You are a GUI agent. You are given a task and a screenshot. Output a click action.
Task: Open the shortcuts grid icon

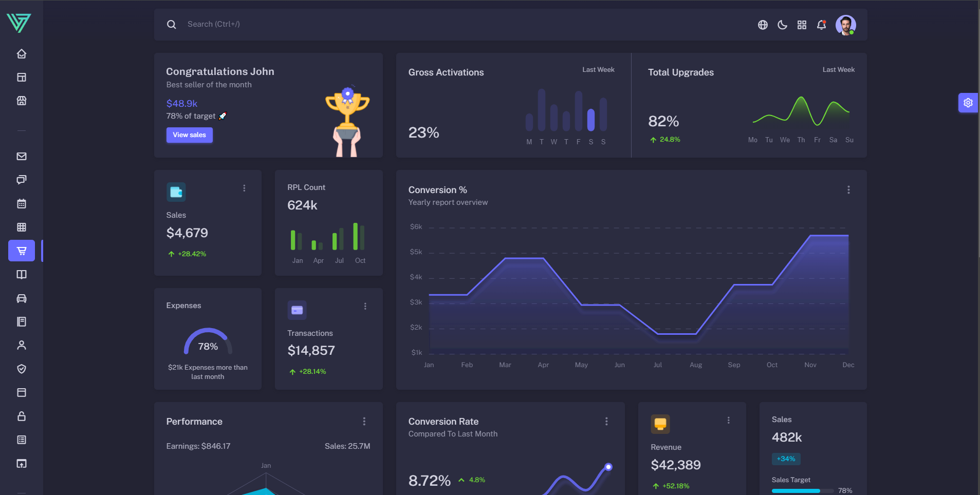pyautogui.click(x=802, y=25)
